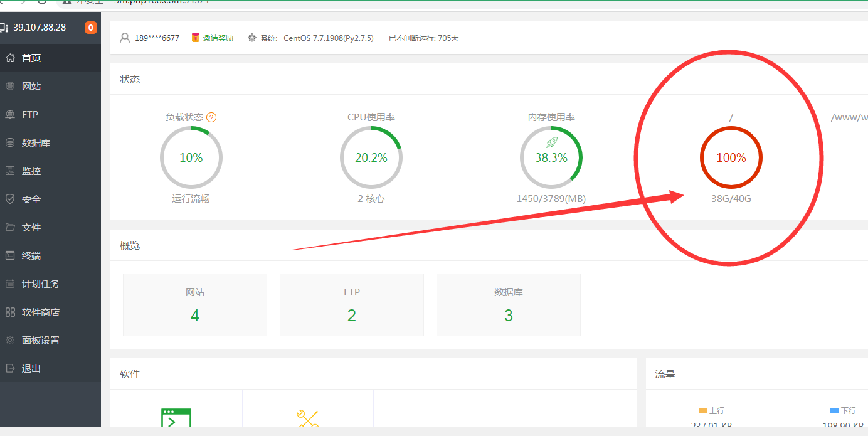
Task: Click the monitor icon beside 监控
Action: (10, 171)
